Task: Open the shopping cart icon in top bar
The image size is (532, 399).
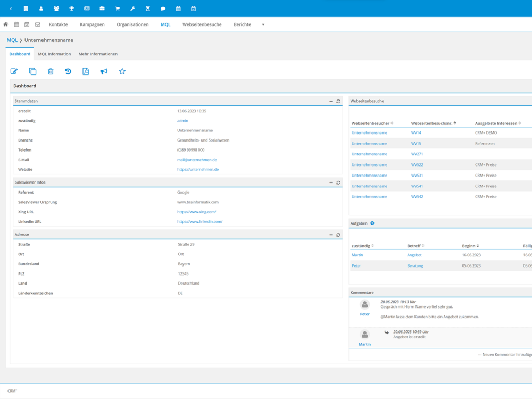Action: pyautogui.click(x=118, y=9)
